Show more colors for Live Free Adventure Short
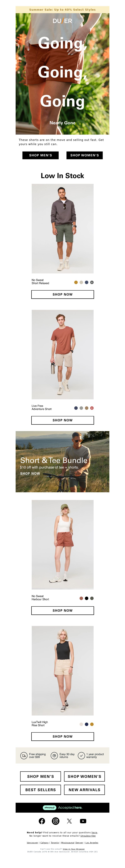Image resolution: width=125 pixels, height=868 pixels. tap(92, 408)
